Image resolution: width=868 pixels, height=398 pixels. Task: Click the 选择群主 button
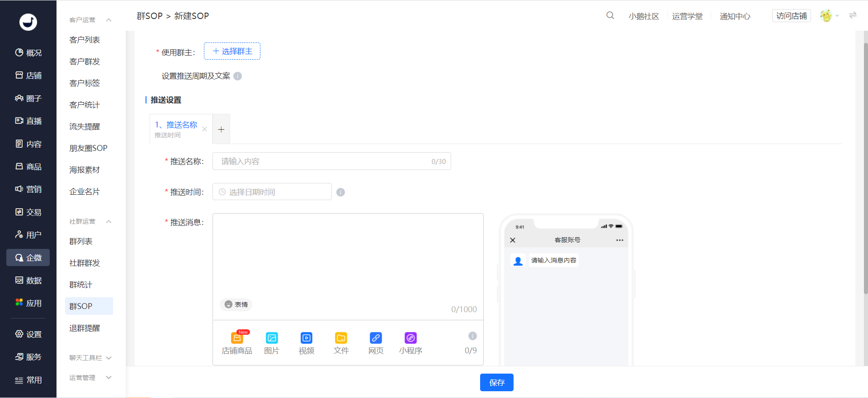(x=232, y=52)
